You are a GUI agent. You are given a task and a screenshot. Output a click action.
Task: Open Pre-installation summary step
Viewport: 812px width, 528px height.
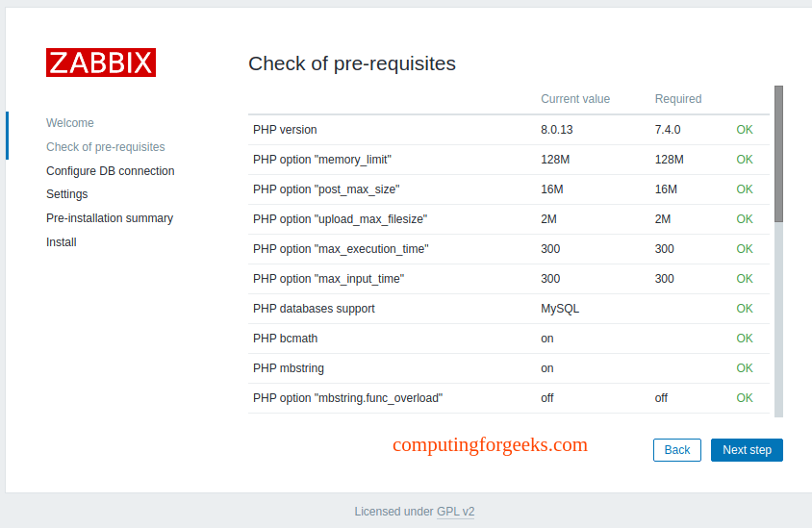(x=110, y=218)
